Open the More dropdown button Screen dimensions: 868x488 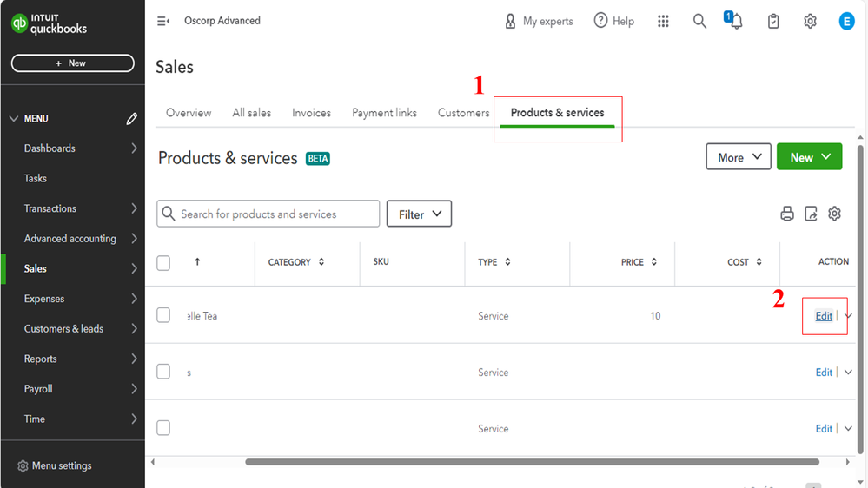coord(739,157)
